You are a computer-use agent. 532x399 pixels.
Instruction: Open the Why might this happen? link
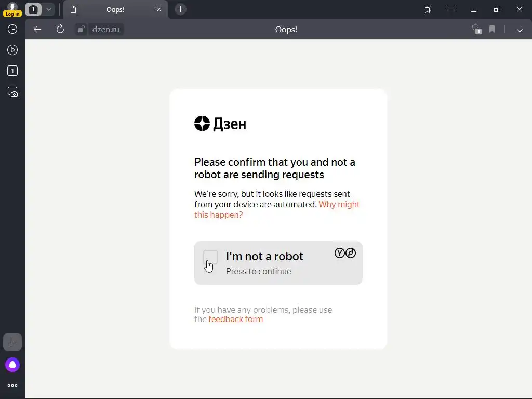277,210
